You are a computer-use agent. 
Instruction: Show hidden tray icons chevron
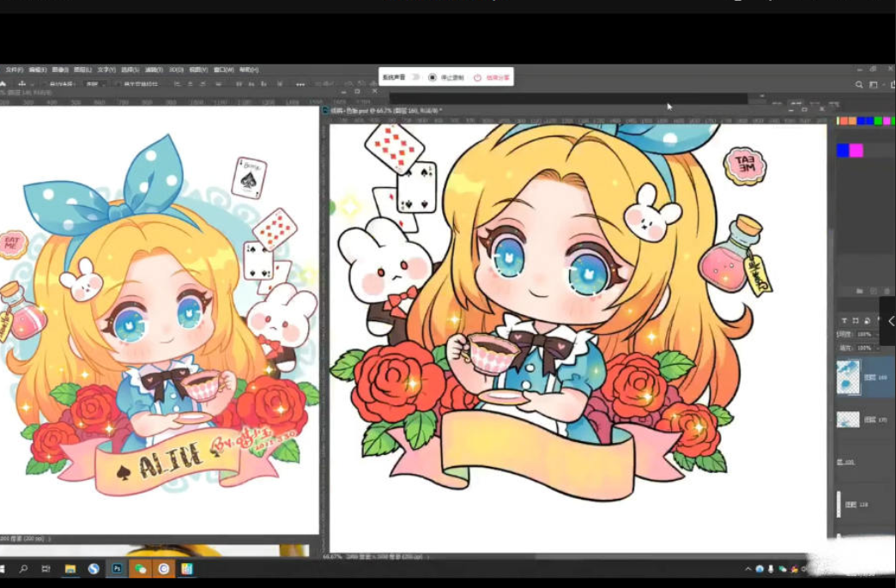pyautogui.click(x=748, y=569)
